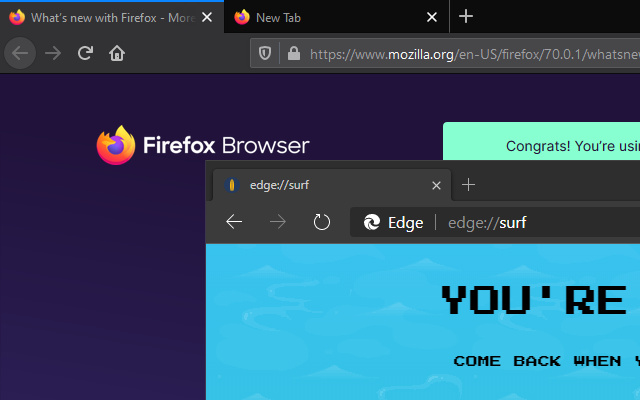The width and height of the screenshot is (640, 400).
Task: Click the Firefox Browser logo
Action: click(x=203, y=145)
